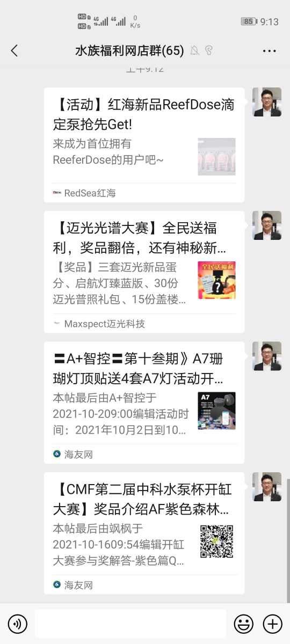The width and height of the screenshot is (290, 644).
Task: Open the 红海新品ReefDose滴定泵 shared article
Action: pyautogui.click(x=144, y=145)
